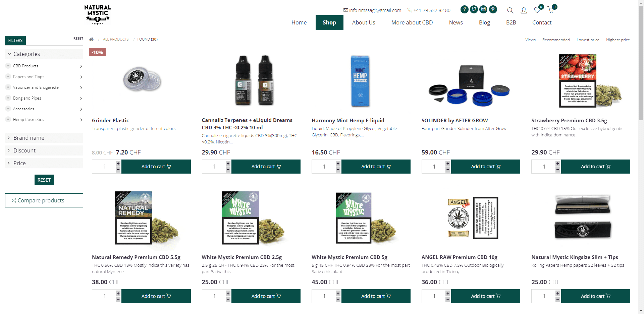Open the user account icon
The image size is (644, 314).
click(x=524, y=10)
